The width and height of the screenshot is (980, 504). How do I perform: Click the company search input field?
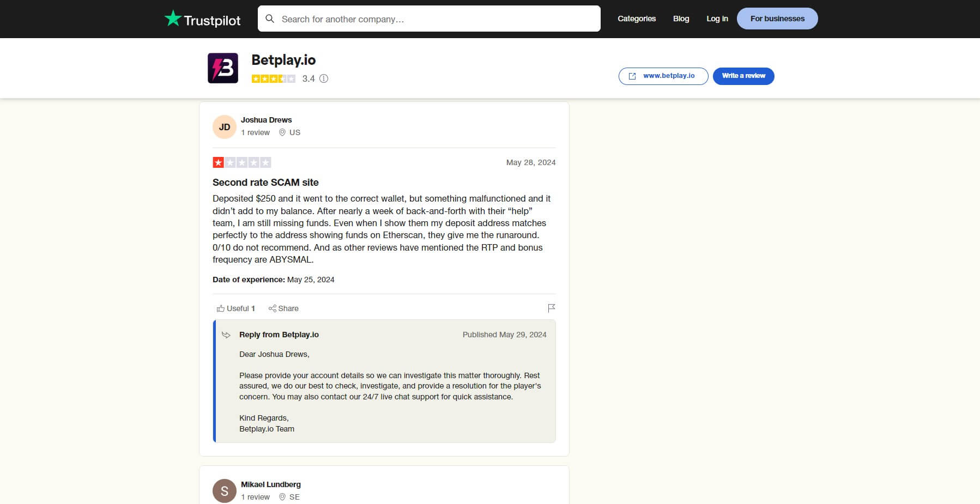pos(429,19)
